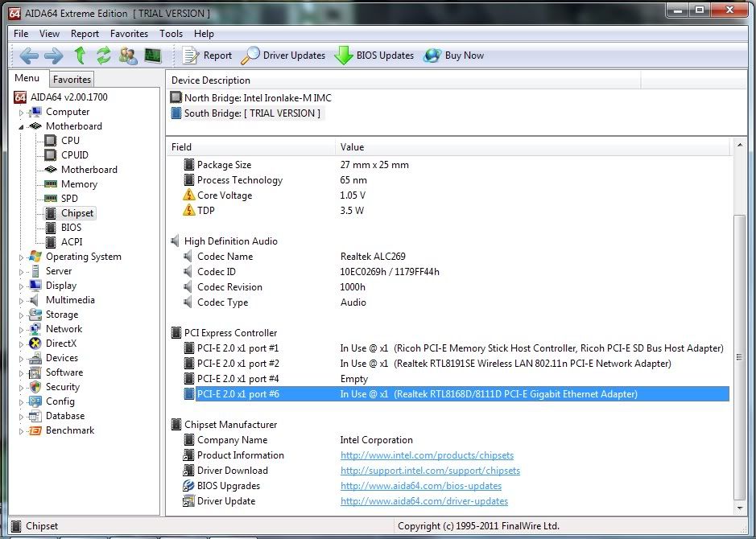The height and width of the screenshot is (539, 756).
Task: Select North Bridge: Intel Ironlake-M IMC
Action: [x=251, y=98]
